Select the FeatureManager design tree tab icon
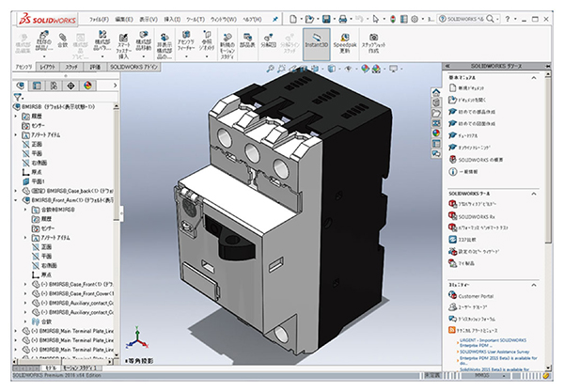 pyautogui.click(x=21, y=86)
